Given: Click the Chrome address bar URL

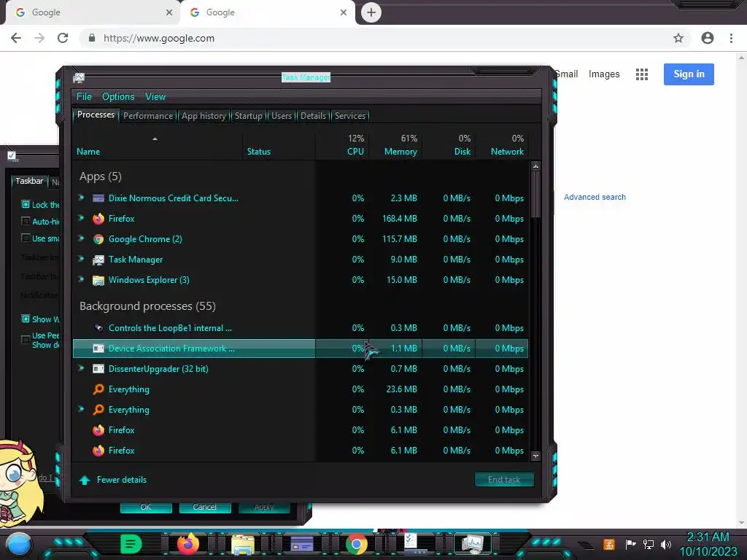Looking at the screenshot, I should click(x=158, y=38).
